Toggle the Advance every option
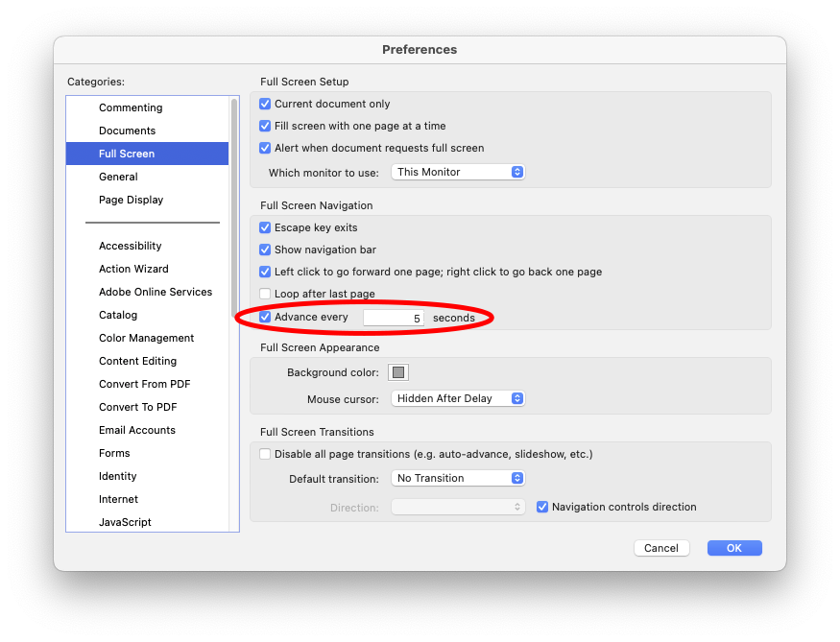 264,317
